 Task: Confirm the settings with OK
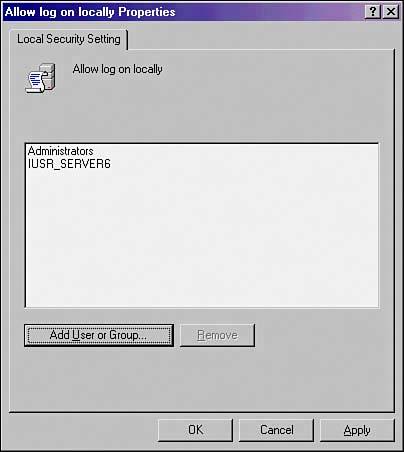(x=195, y=430)
